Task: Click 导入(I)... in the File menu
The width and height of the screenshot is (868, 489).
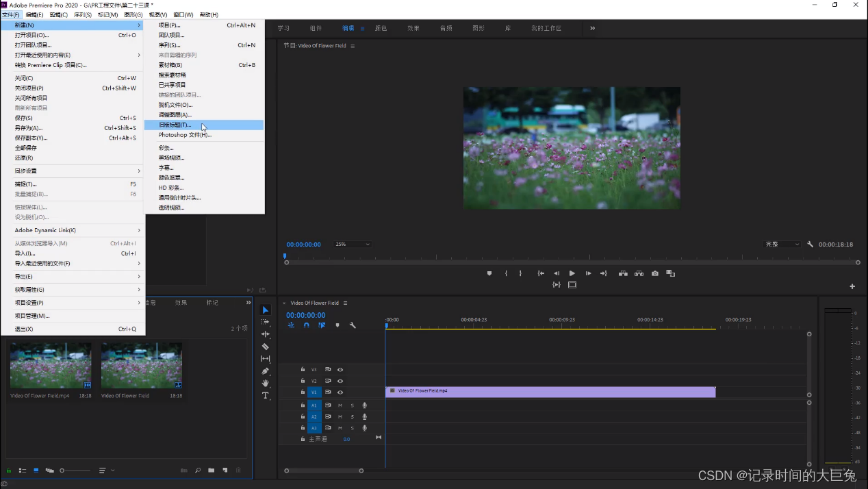Action: (x=25, y=253)
